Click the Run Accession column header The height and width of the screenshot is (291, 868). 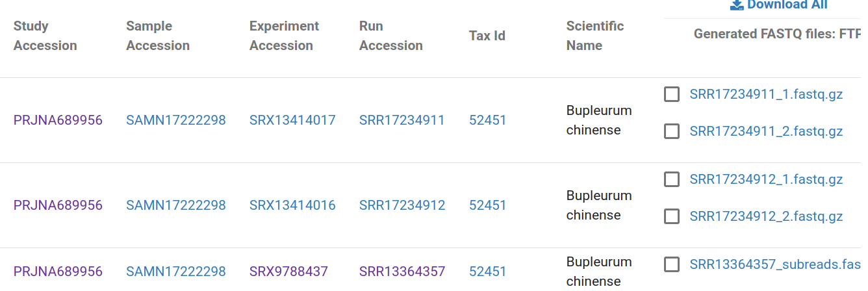[x=390, y=36]
